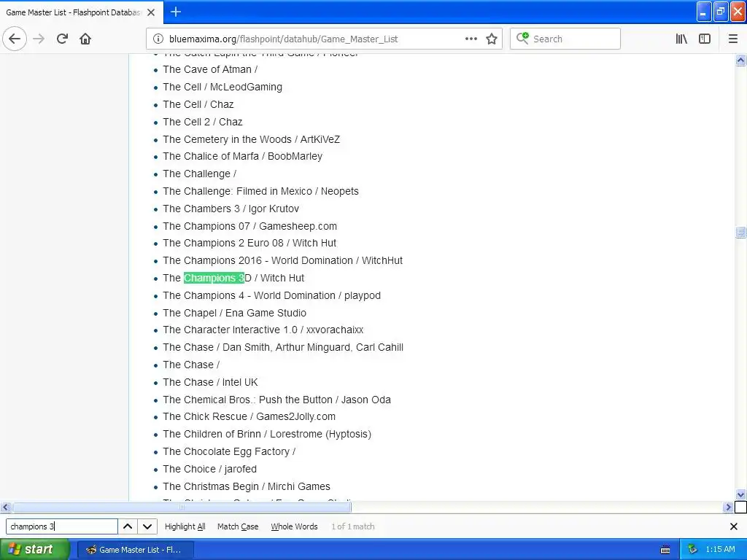Select Game Master List taskbar button

click(135, 550)
